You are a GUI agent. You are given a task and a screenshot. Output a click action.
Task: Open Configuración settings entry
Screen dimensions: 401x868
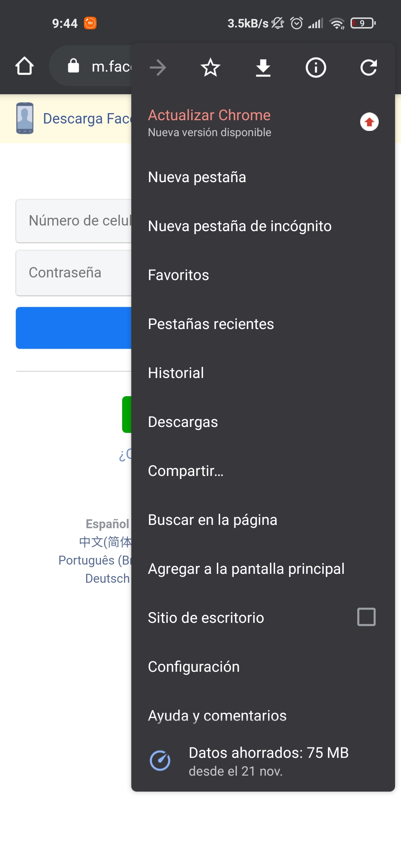coord(193,667)
